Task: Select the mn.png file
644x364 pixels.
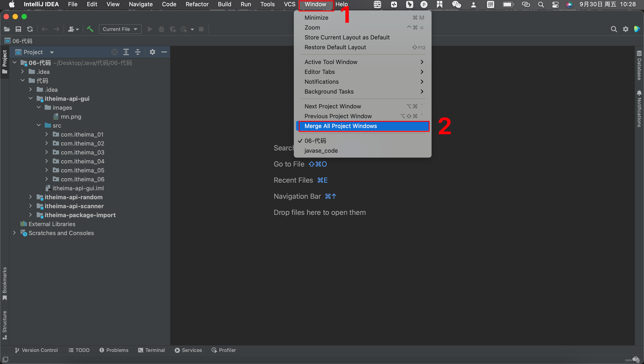Action: coord(71,117)
